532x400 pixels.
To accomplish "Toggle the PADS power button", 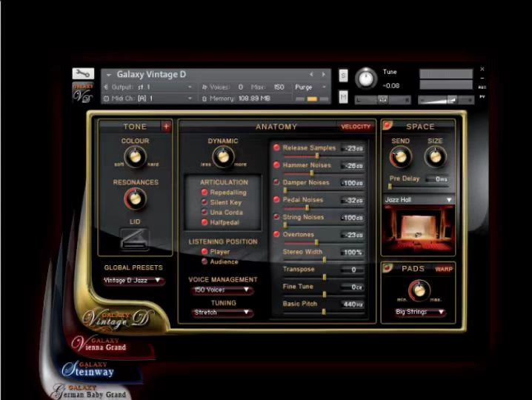I will (387, 267).
